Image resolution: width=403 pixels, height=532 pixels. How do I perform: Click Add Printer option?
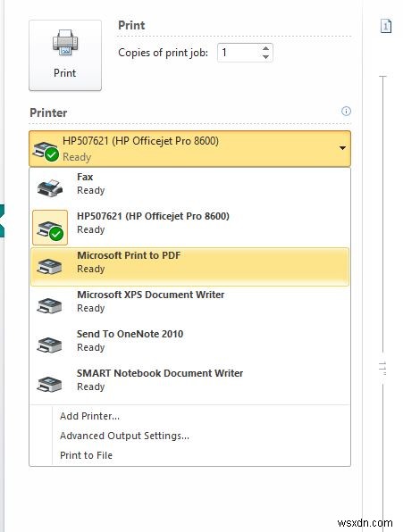[x=89, y=416]
